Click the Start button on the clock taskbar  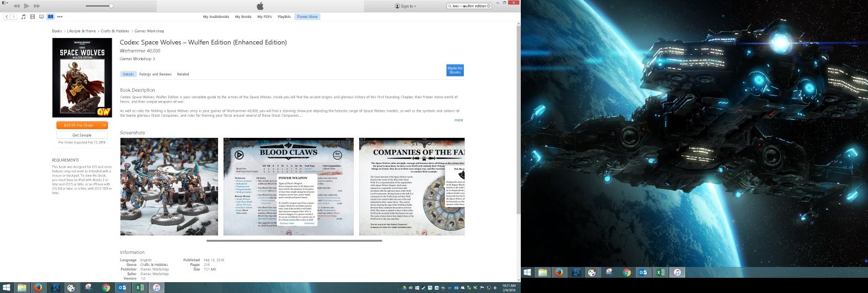coord(7,288)
